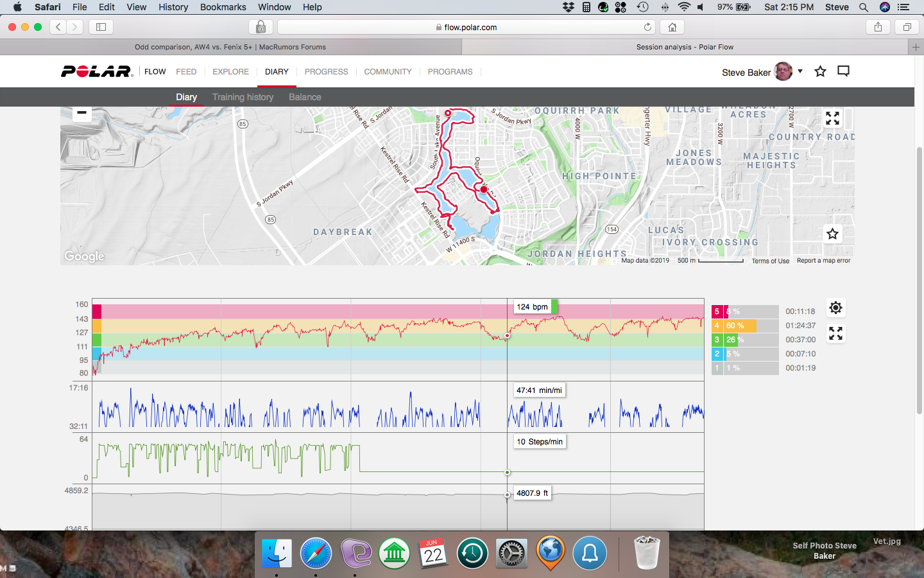This screenshot has height=578, width=924.
Task: Open PROGRAMS in Polar navigation
Action: tap(450, 71)
